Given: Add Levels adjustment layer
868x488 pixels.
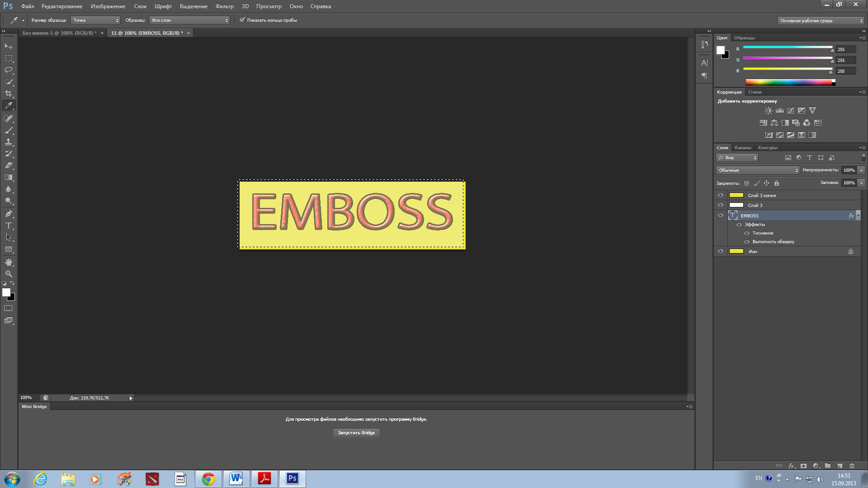Looking at the screenshot, I should [x=780, y=110].
